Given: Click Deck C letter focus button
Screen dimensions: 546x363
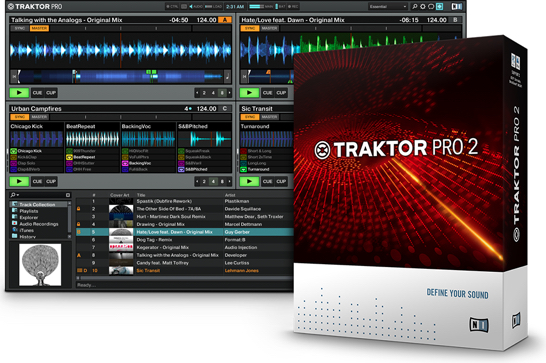Looking at the screenshot, I should pyautogui.click(x=225, y=109).
